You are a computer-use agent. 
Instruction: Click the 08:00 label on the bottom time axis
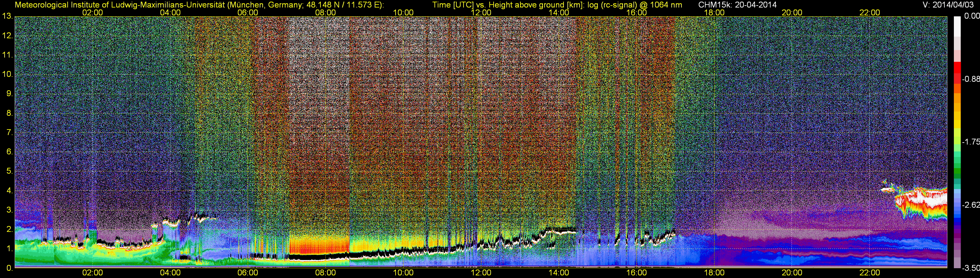tap(326, 273)
